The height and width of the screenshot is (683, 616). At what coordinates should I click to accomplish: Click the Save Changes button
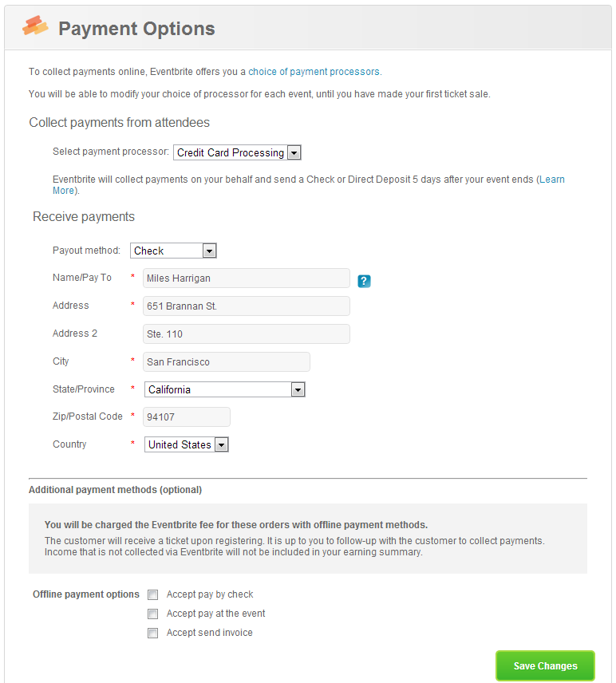(545, 665)
